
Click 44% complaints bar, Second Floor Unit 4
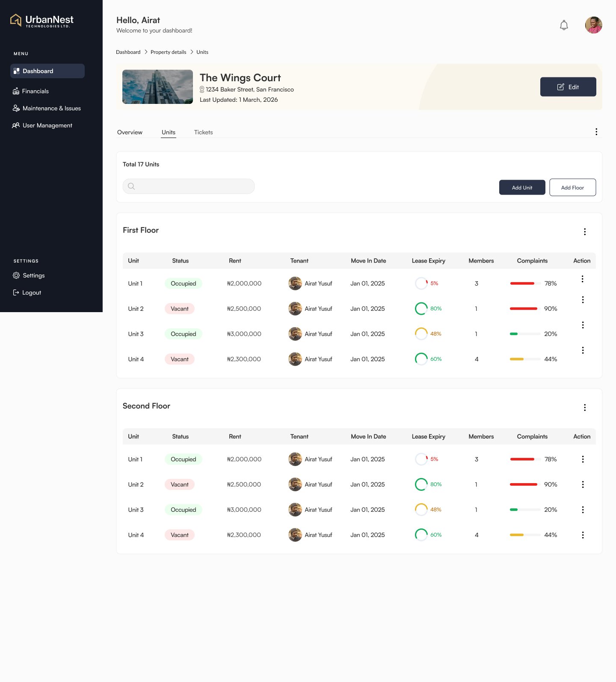pos(525,535)
